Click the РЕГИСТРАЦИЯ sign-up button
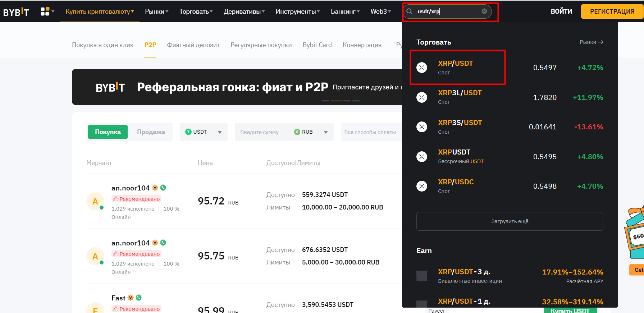The width and height of the screenshot is (644, 313). [612, 11]
